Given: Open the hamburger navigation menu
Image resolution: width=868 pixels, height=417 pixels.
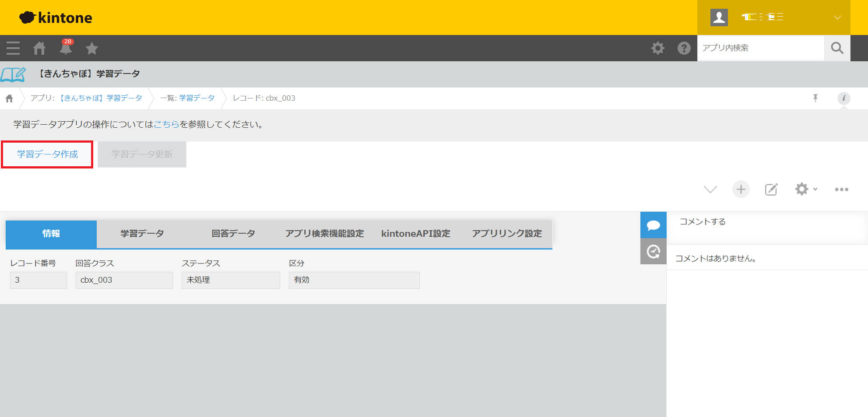Looking at the screenshot, I should click(x=13, y=48).
